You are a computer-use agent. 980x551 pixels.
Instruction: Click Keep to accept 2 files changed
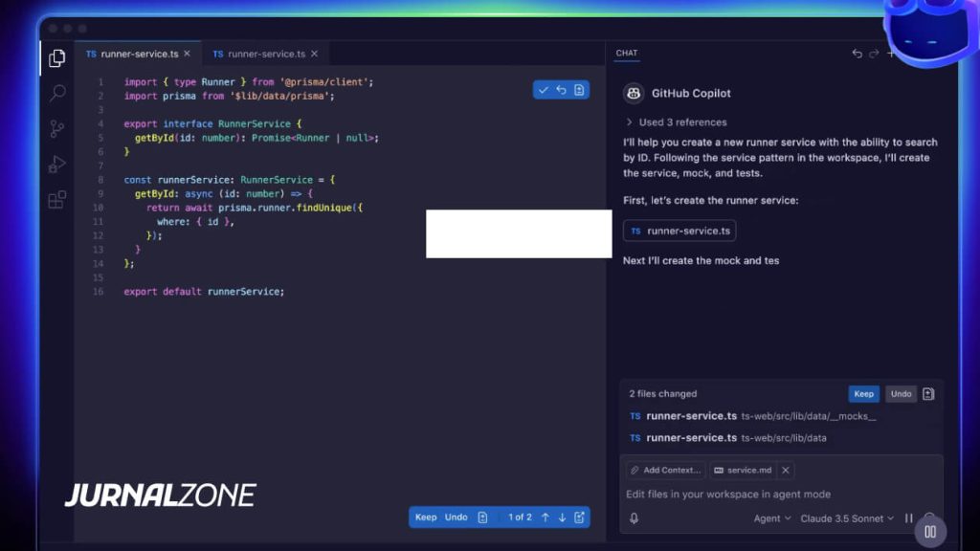pyautogui.click(x=863, y=393)
